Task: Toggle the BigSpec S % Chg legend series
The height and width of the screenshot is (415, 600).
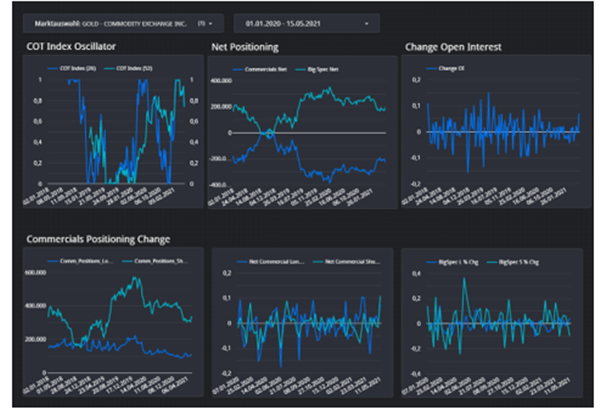Action: coord(513,262)
